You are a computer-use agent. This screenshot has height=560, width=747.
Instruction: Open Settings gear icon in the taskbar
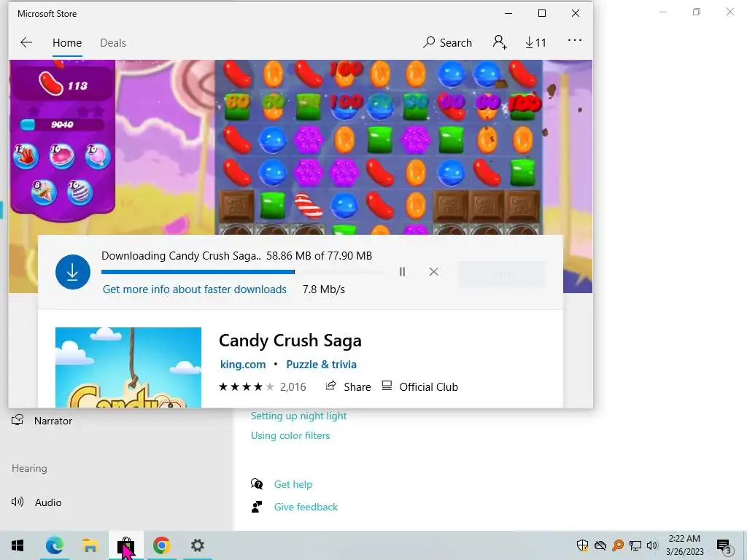point(197,545)
